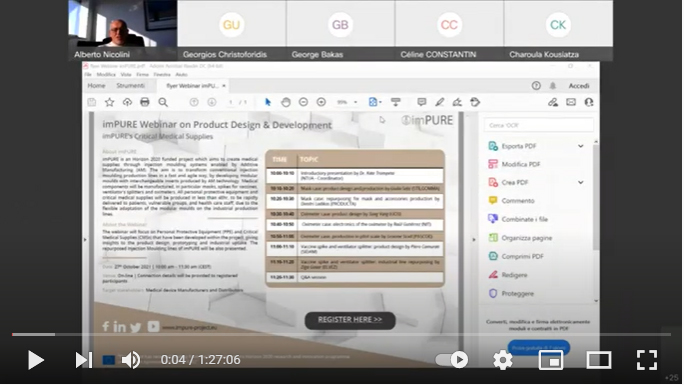Mute the video volume
The image size is (684, 385).
point(130,360)
